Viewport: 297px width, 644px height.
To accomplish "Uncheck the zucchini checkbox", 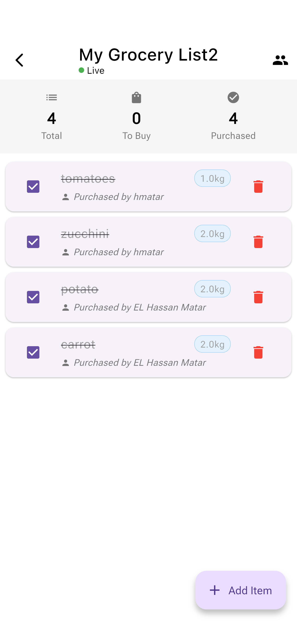I will click(x=33, y=241).
